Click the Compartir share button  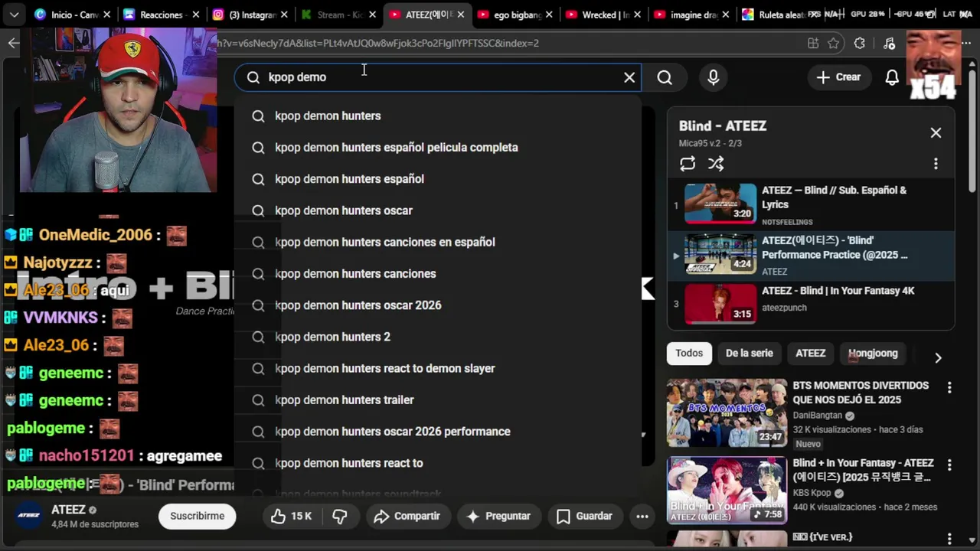(x=407, y=517)
